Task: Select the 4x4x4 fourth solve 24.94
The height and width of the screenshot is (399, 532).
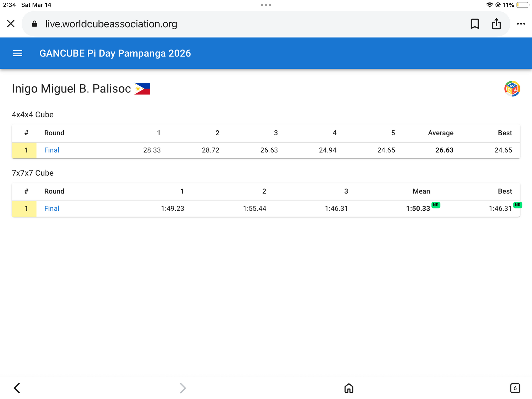Action: [x=328, y=150]
